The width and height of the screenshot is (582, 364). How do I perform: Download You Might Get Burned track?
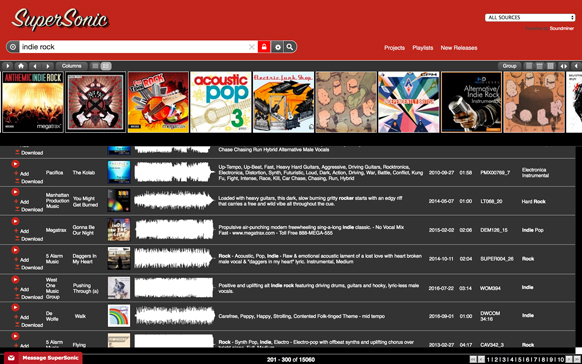pos(29,210)
